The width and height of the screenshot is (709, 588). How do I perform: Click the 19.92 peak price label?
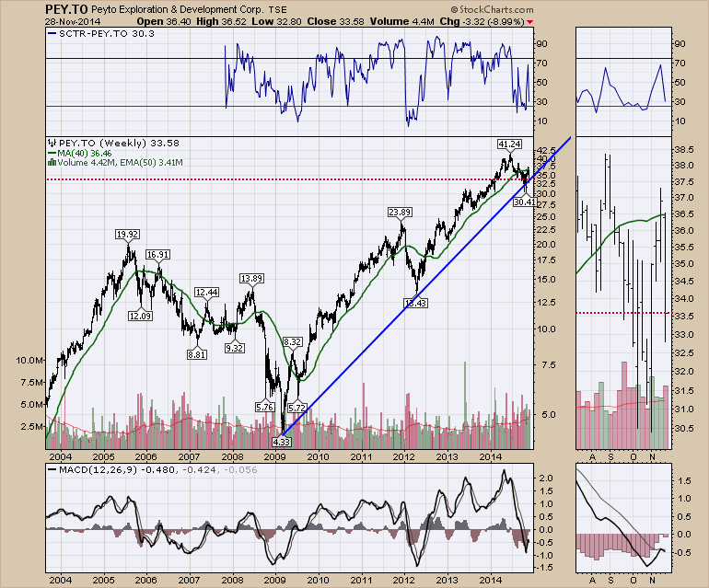127,234
